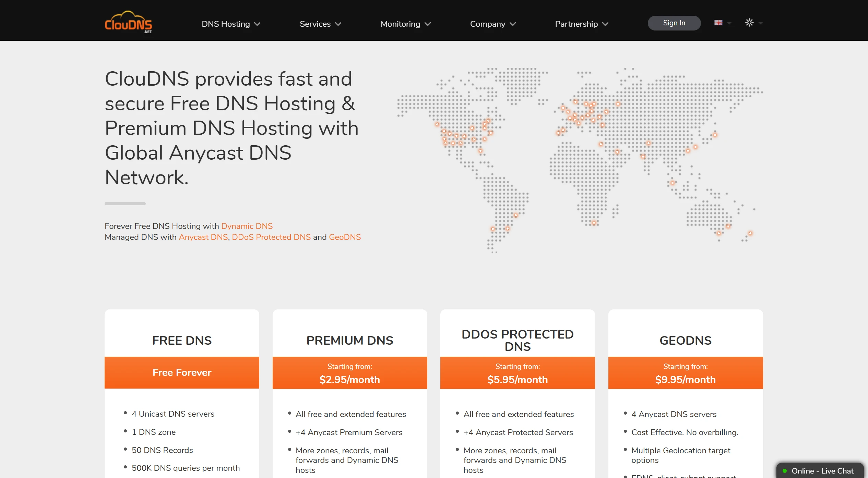Select the GEODNS plan title

pyautogui.click(x=686, y=340)
